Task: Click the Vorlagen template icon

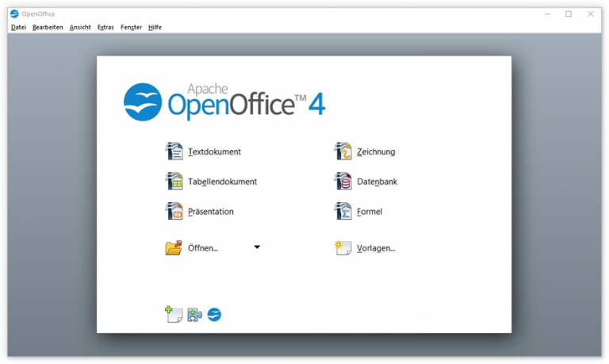Action: [x=343, y=247]
